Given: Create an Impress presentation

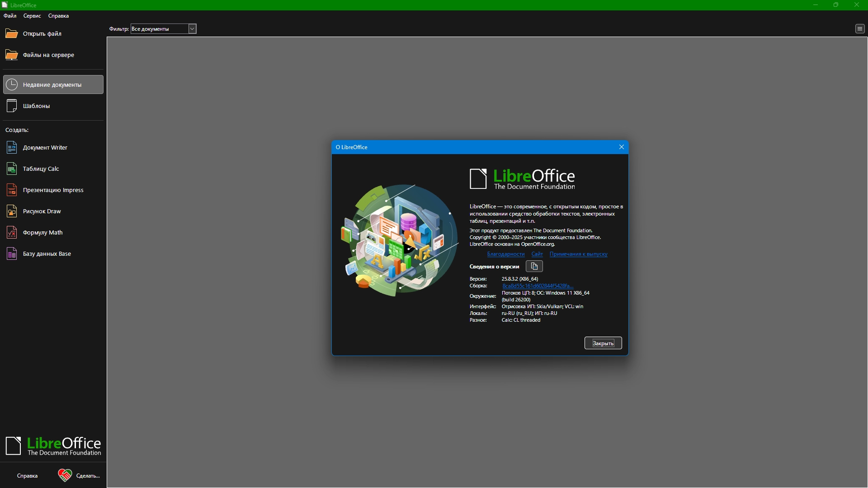Looking at the screenshot, I should click(12, 190).
